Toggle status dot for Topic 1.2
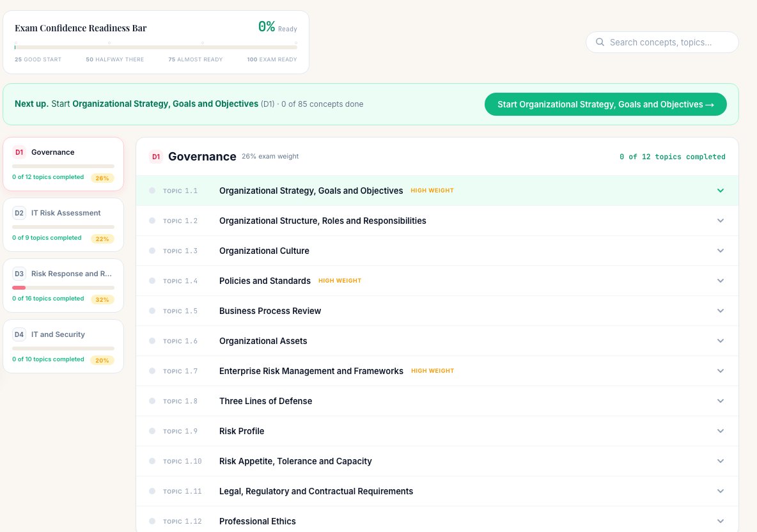The image size is (757, 532). 152,221
